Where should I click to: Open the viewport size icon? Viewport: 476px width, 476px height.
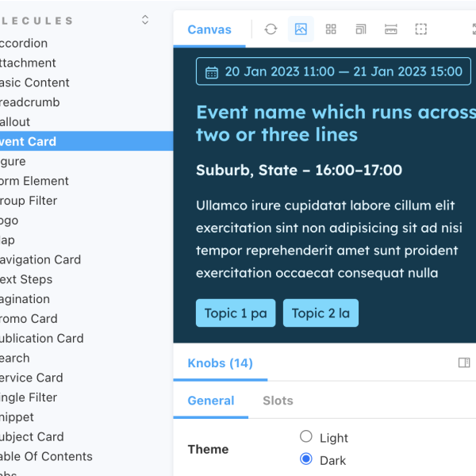click(361, 29)
